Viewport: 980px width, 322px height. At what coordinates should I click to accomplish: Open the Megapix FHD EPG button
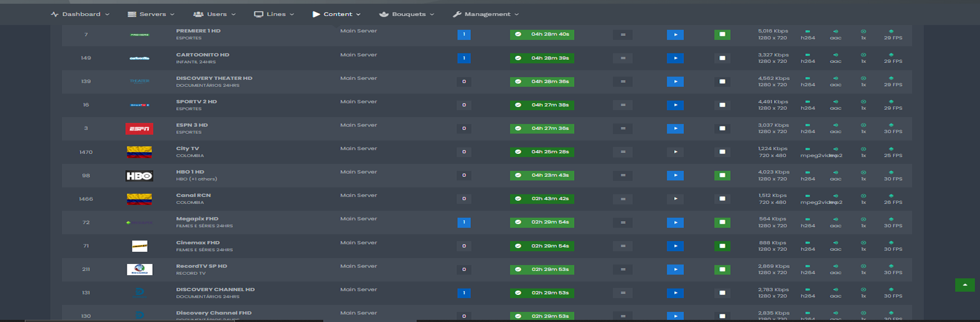click(x=722, y=222)
